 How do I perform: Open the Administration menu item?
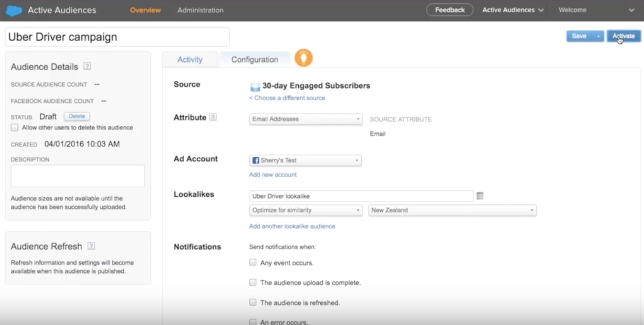[200, 10]
